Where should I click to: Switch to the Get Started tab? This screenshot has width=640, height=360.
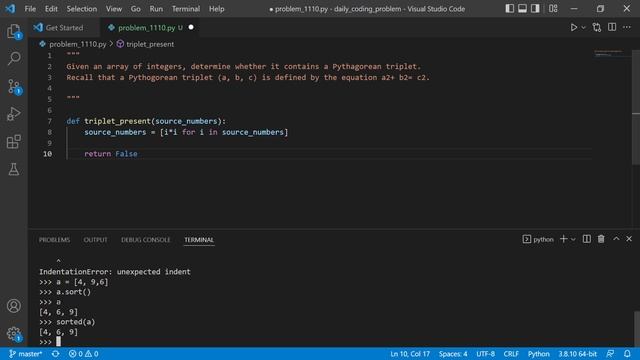64,28
